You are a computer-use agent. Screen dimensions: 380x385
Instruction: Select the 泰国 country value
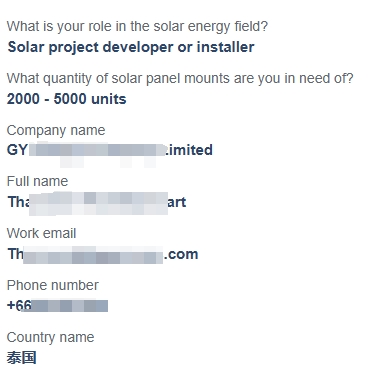pyautogui.click(x=22, y=358)
